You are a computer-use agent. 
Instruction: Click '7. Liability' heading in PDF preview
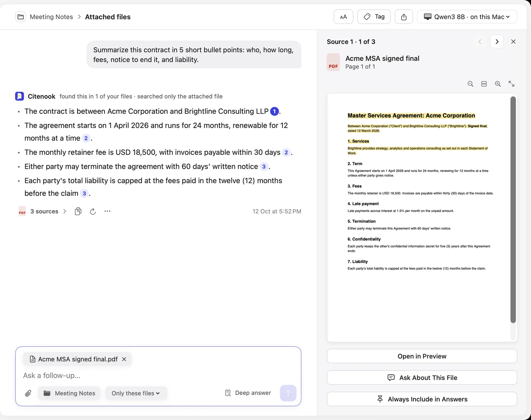(358, 262)
